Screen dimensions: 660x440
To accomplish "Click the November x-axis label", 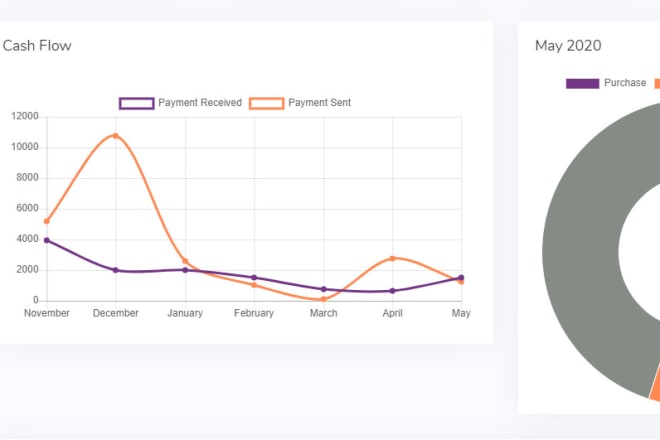I will pos(47,313).
